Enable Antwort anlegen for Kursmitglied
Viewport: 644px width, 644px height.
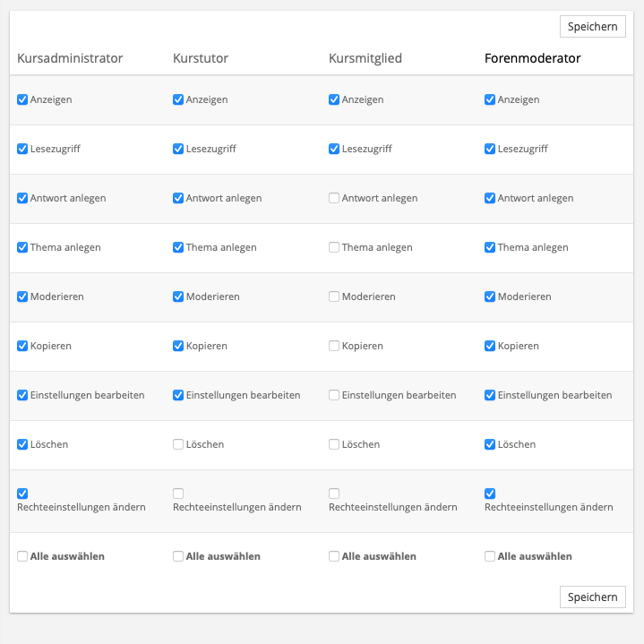pyautogui.click(x=334, y=198)
